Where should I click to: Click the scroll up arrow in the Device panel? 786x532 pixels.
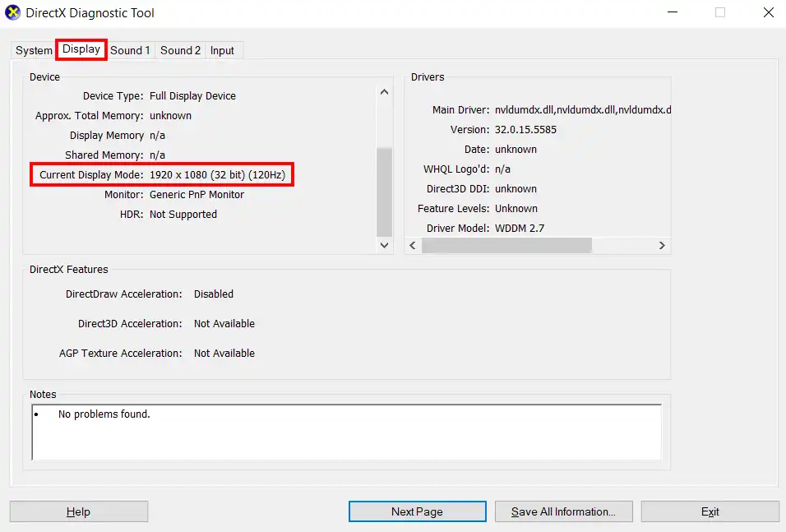(384, 91)
